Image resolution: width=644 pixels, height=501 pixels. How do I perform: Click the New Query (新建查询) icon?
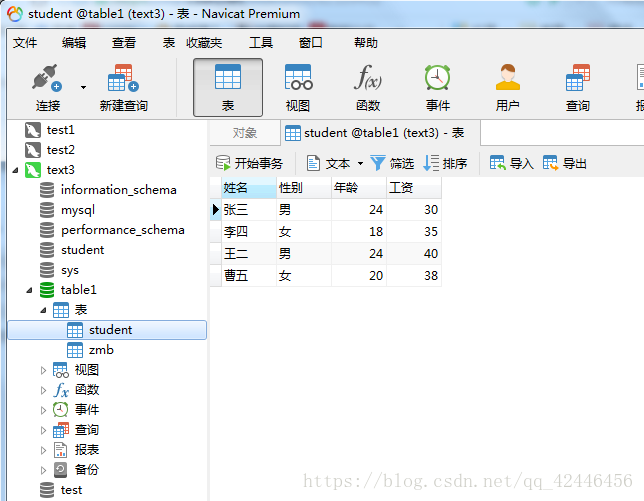click(123, 78)
